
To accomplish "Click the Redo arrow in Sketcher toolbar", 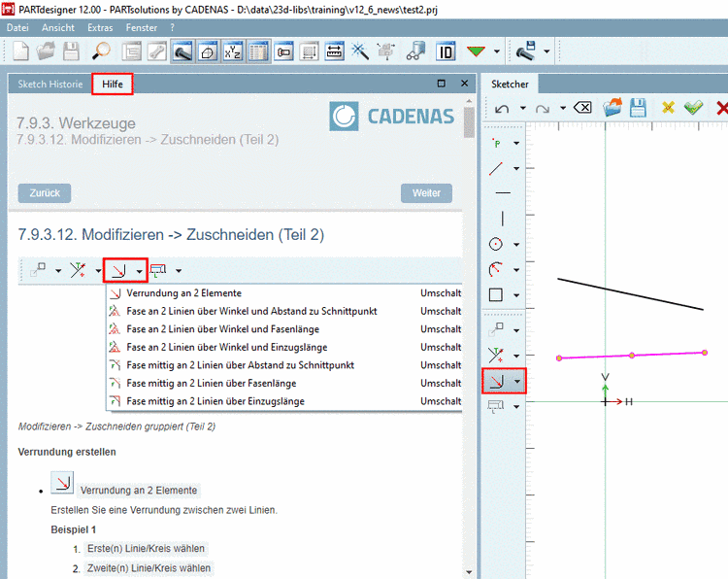I will point(543,109).
